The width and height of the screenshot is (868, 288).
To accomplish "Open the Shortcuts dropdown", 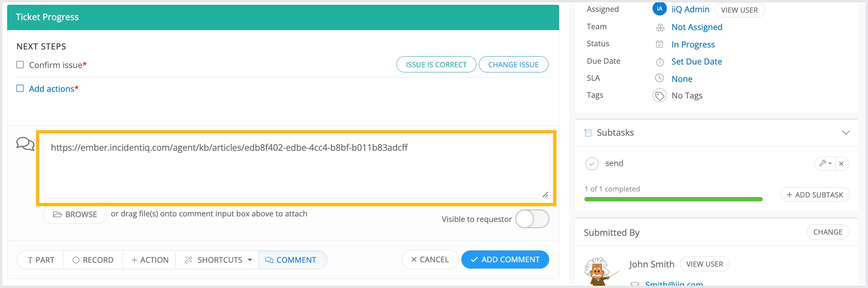I will [219, 260].
